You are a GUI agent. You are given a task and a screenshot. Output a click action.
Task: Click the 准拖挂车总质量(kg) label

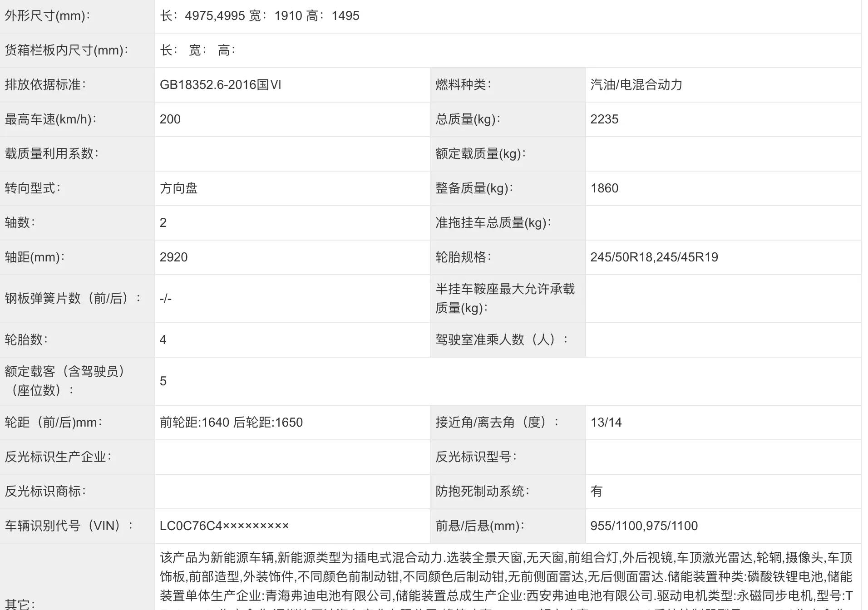tap(493, 223)
